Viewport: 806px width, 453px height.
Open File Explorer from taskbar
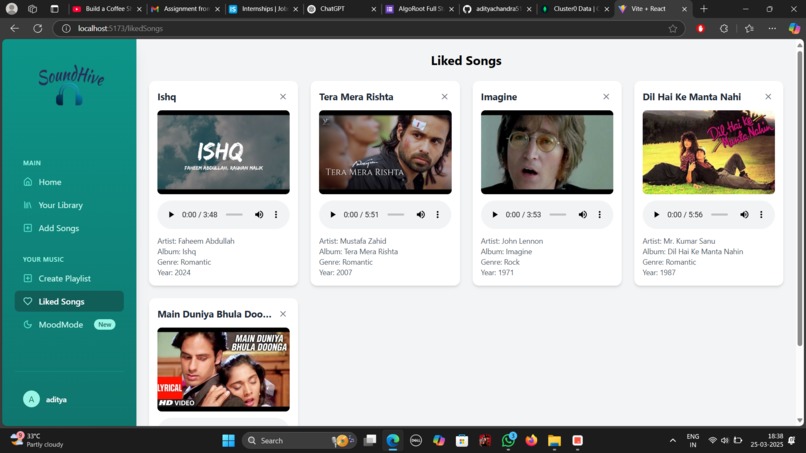[554, 441]
